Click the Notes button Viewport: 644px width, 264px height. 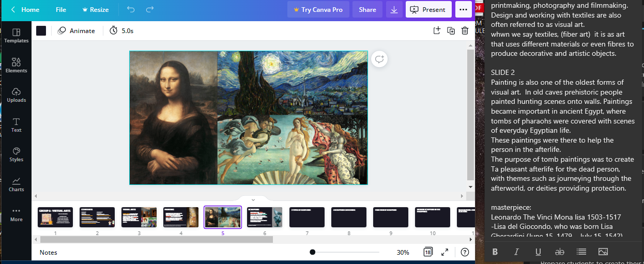tap(49, 252)
